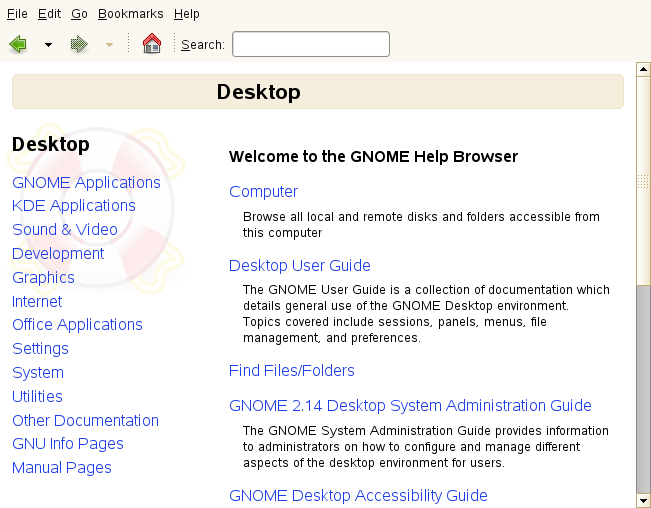Click the scrollbar down arrow button
The width and height of the screenshot is (651, 508).
click(x=643, y=499)
